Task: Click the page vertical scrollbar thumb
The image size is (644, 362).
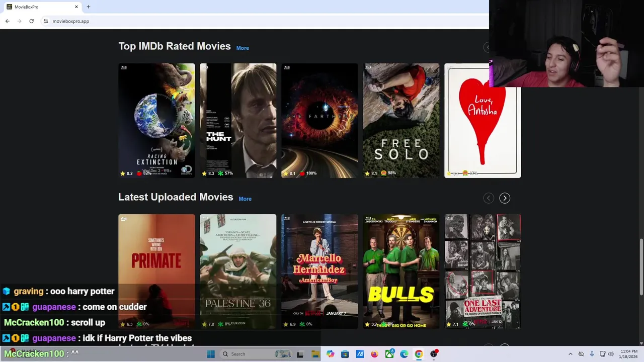Action: [641, 267]
